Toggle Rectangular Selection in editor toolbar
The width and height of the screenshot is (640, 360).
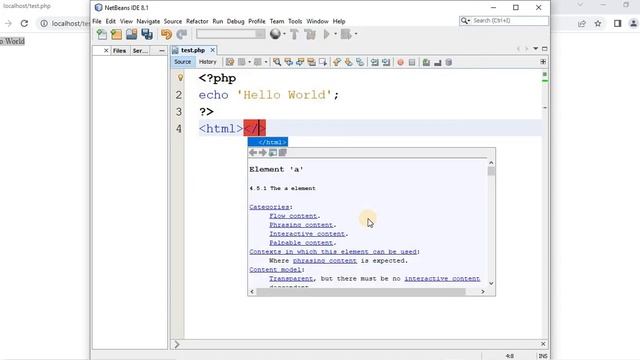coord(323,62)
